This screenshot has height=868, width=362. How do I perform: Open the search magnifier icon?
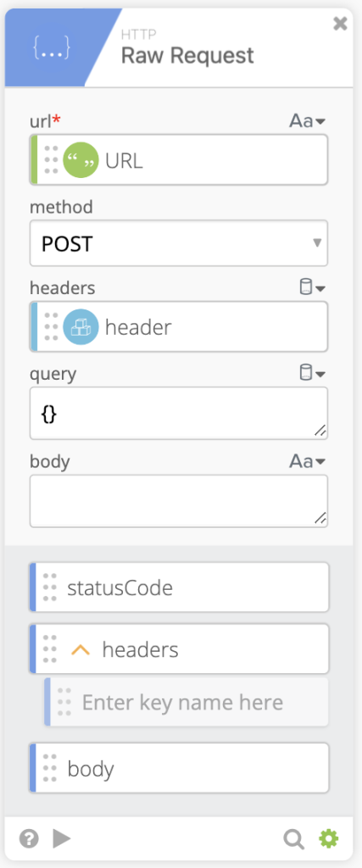tap(294, 839)
